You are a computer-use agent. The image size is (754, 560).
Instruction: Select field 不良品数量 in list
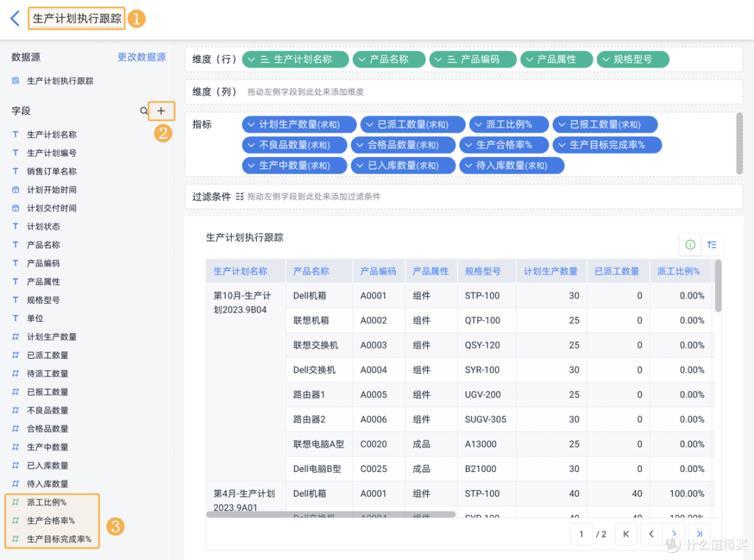(x=47, y=411)
